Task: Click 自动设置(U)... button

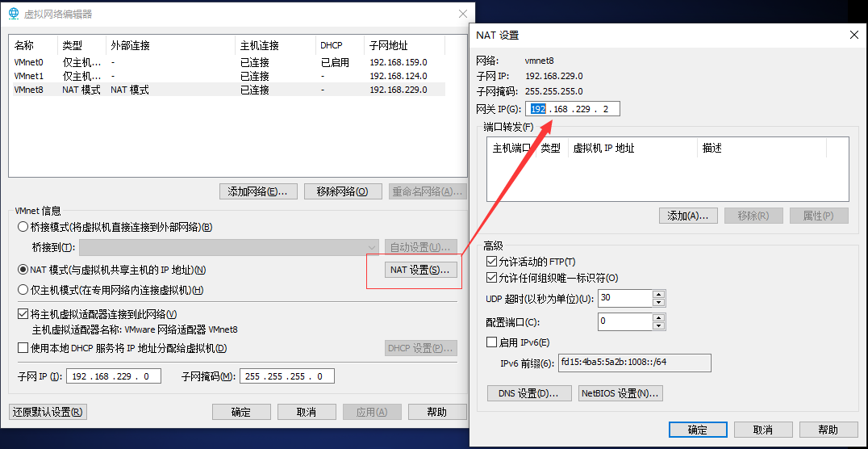Action: point(421,246)
